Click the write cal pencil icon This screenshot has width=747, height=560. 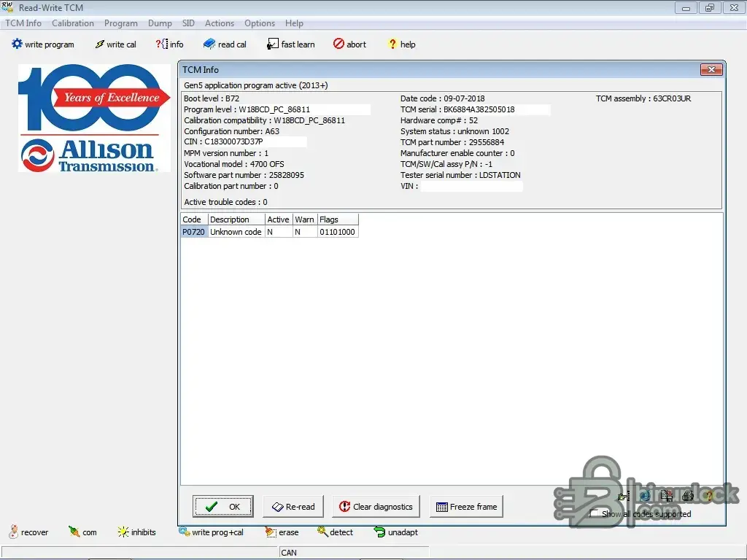pos(99,44)
